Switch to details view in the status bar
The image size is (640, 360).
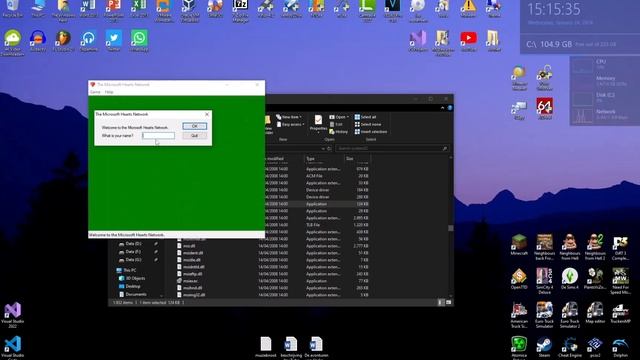click(441, 302)
